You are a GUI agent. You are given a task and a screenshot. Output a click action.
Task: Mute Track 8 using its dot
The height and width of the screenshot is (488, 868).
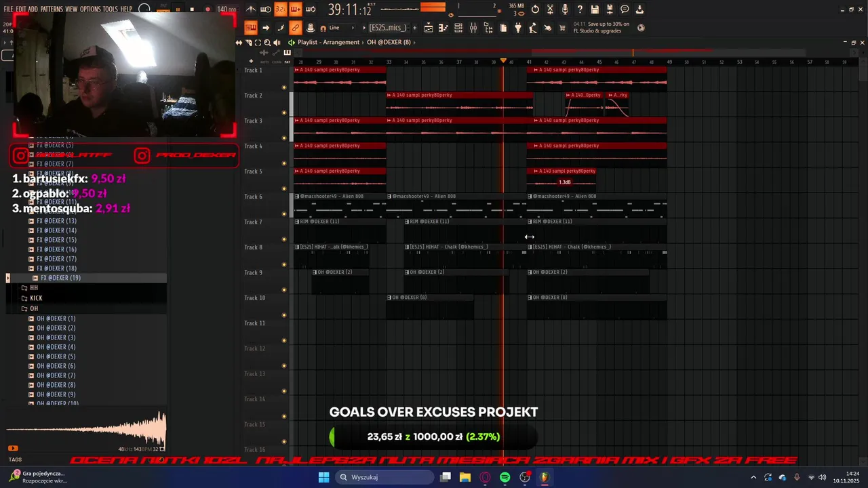pyautogui.click(x=284, y=264)
